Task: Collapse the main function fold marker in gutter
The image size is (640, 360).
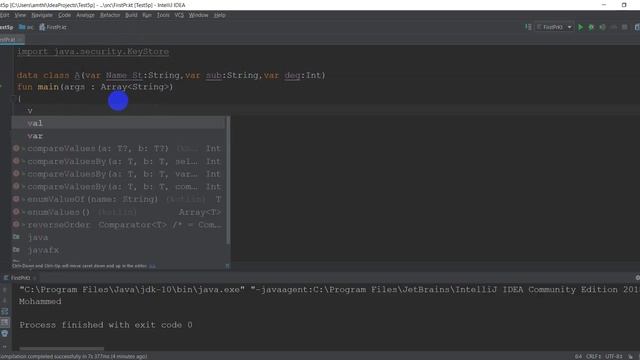Action: 13,98
